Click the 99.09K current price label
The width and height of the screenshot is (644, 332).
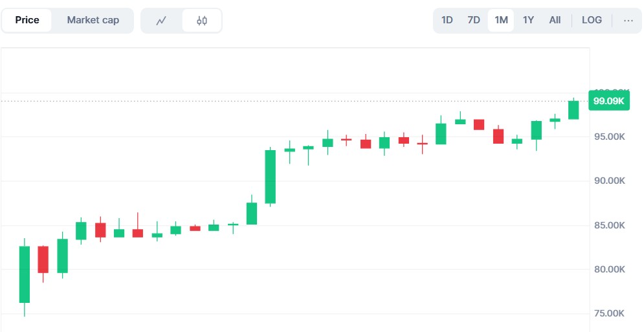coord(608,101)
